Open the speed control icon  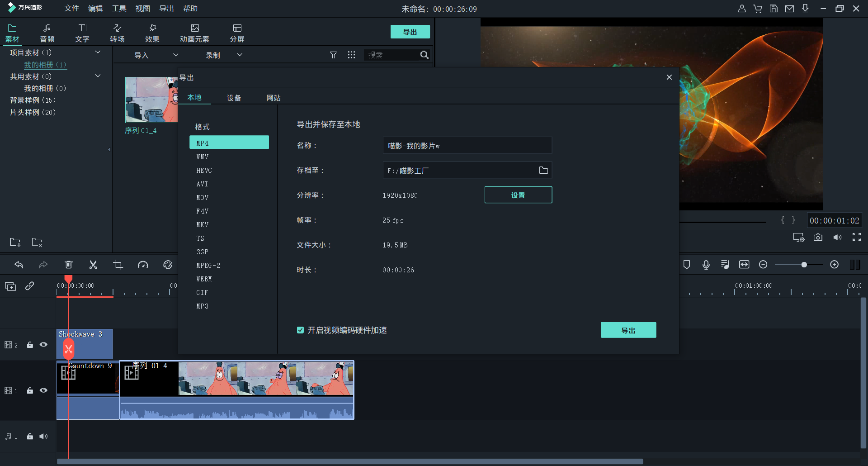143,265
